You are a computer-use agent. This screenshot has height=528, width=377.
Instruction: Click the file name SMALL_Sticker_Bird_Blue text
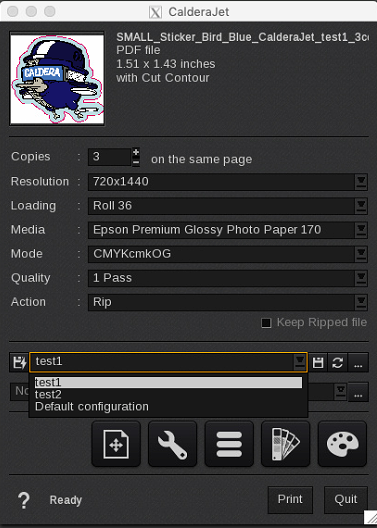coord(242,37)
